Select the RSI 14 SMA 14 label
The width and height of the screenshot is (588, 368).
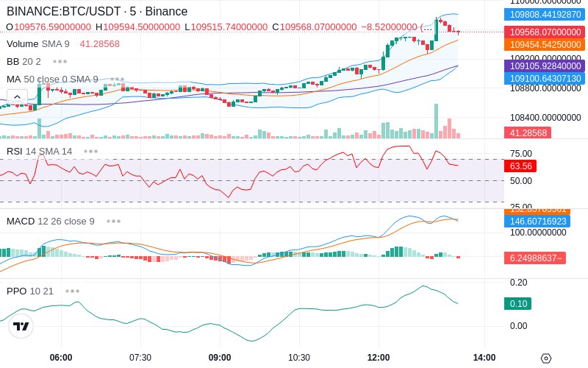tap(39, 152)
